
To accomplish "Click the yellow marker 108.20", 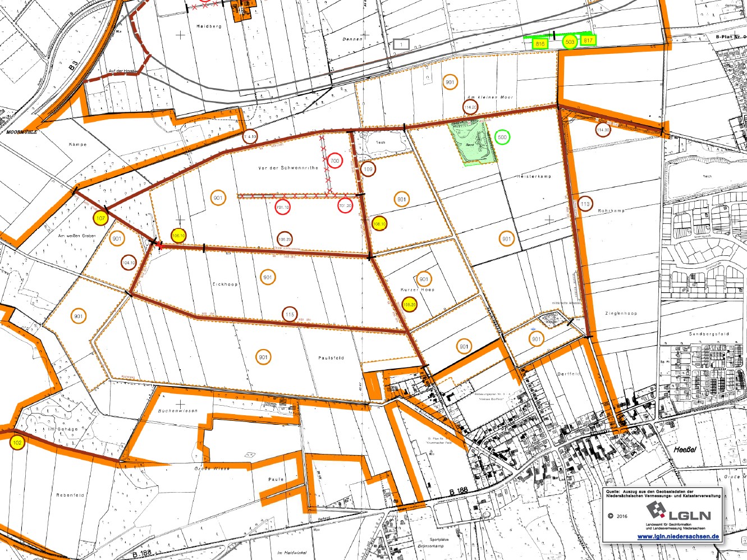I will click(x=410, y=305).
